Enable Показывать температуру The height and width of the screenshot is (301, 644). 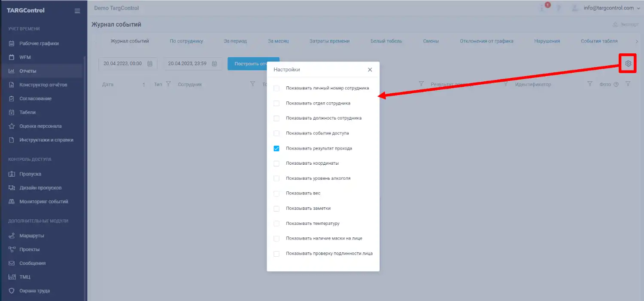coord(276,224)
